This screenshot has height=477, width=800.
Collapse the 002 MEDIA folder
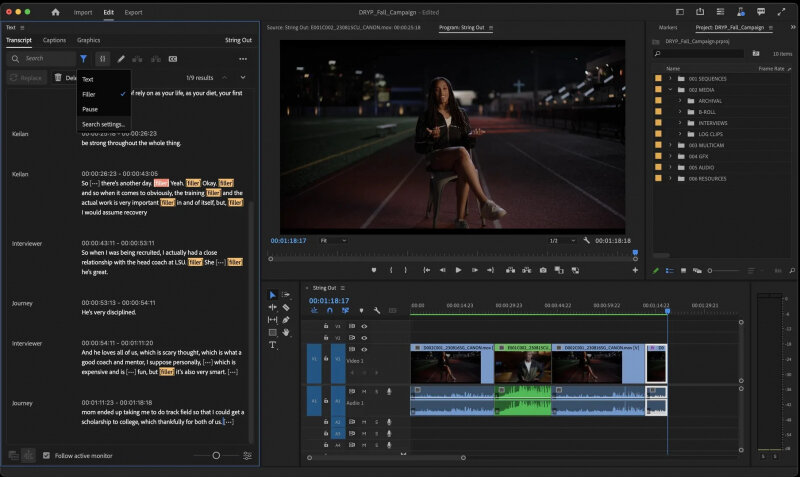pos(670,89)
